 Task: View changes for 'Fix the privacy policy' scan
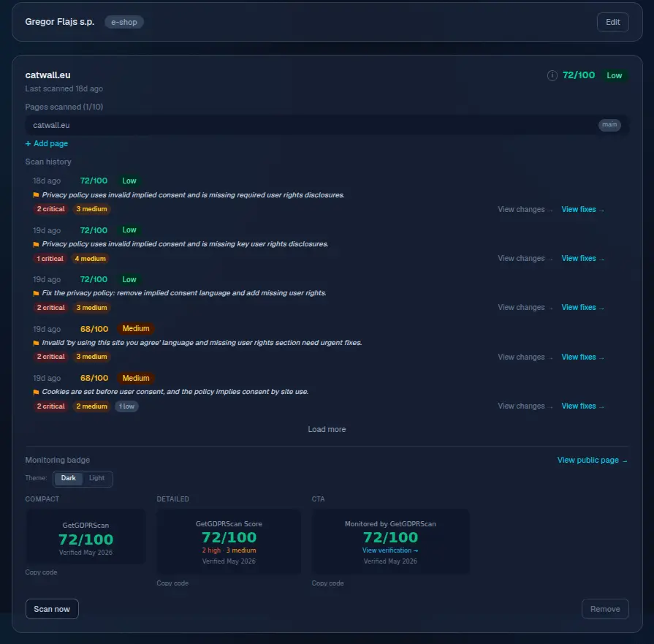(x=525, y=307)
